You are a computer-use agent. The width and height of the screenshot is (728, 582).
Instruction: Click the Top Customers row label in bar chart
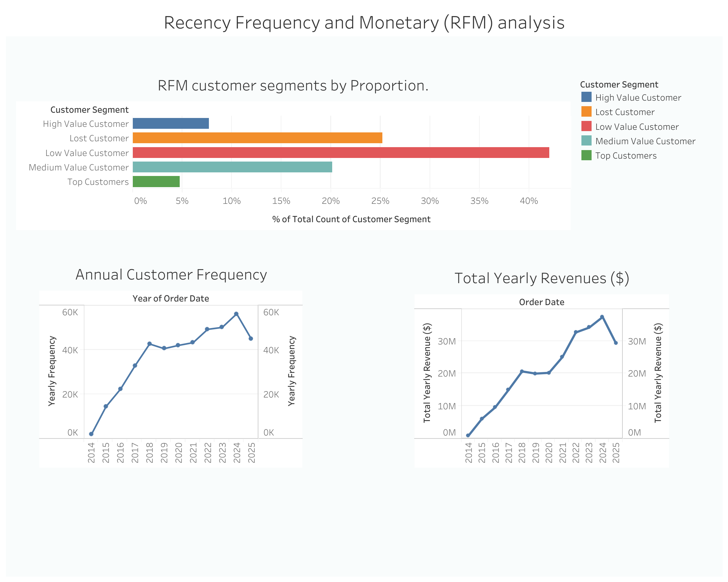coord(98,182)
